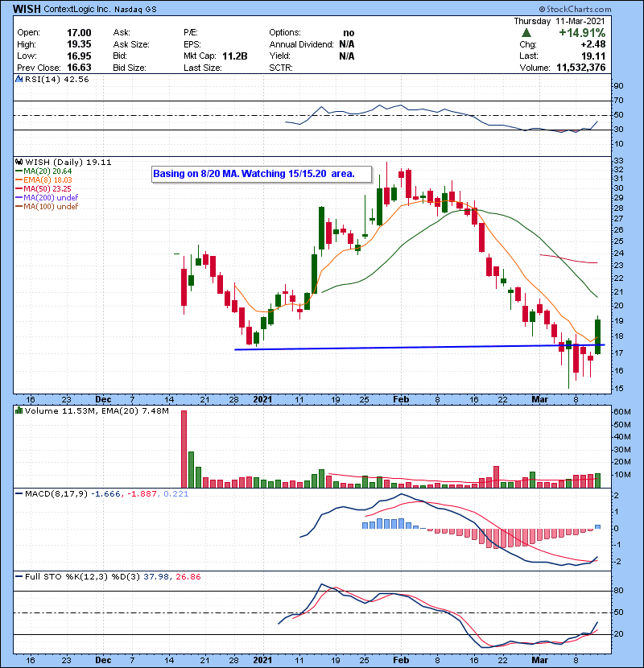Click the Yield label
Screen dimensions: 644x668
[279, 56]
